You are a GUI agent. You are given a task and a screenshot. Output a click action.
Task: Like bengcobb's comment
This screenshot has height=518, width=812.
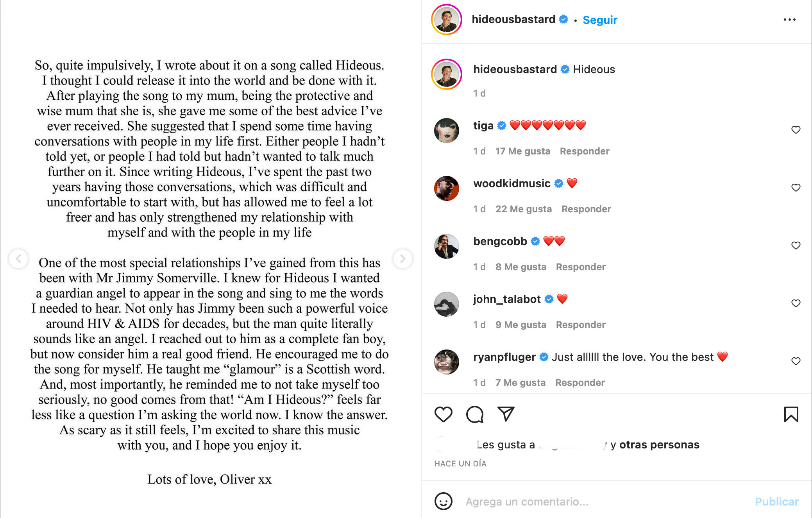coord(796,246)
